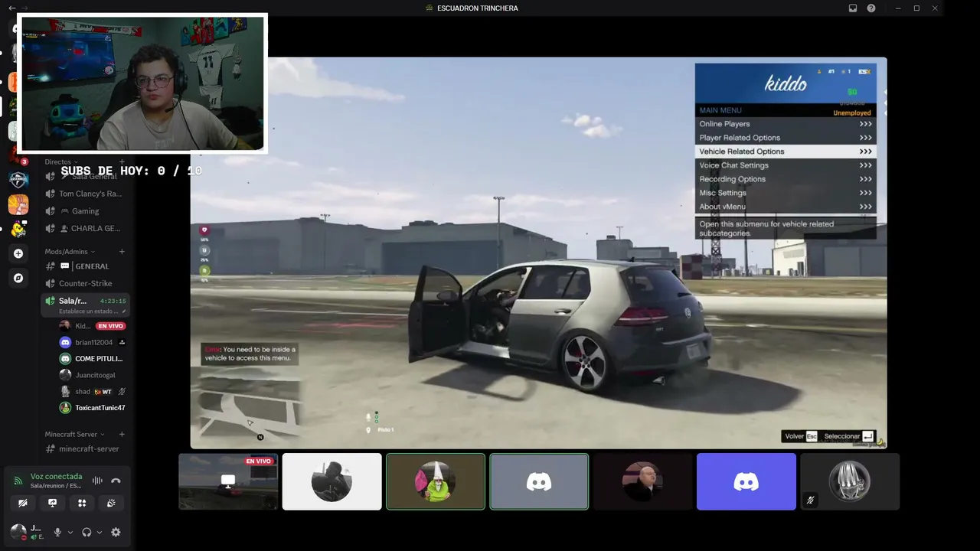Select Vehicle Related Options in the menu
This screenshot has width=980, height=551.
[x=786, y=152]
